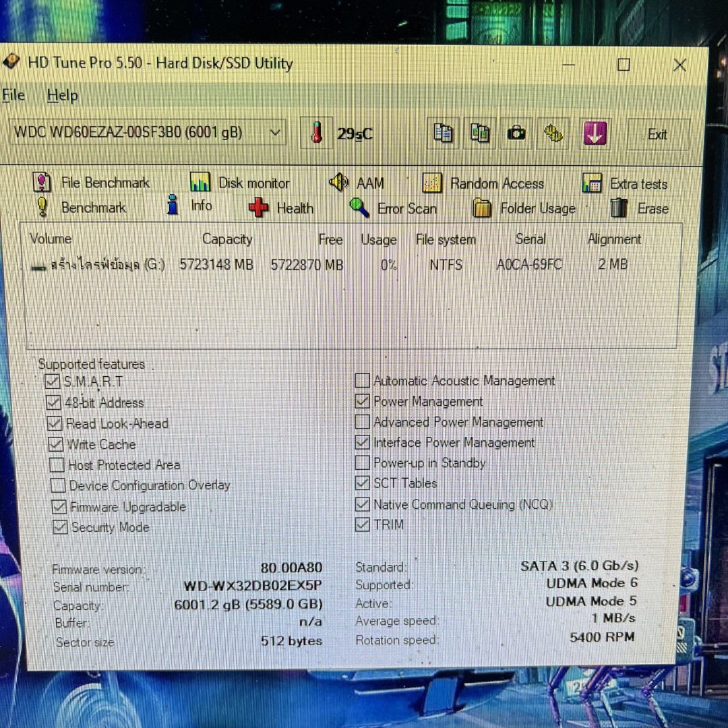The width and height of the screenshot is (728, 728).
Task: Toggle the TRIM checkbox
Action: [363, 524]
